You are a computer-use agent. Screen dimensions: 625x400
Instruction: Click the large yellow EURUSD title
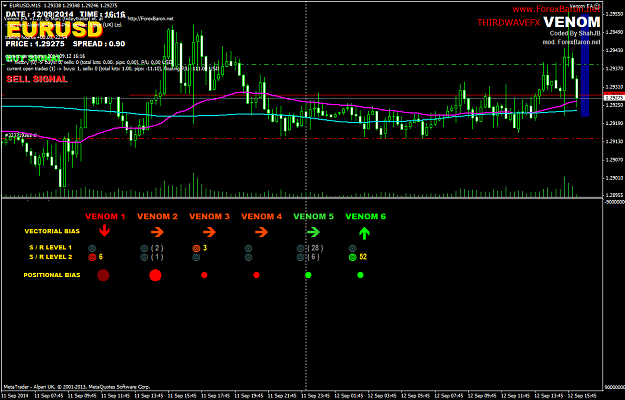pos(55,30)
